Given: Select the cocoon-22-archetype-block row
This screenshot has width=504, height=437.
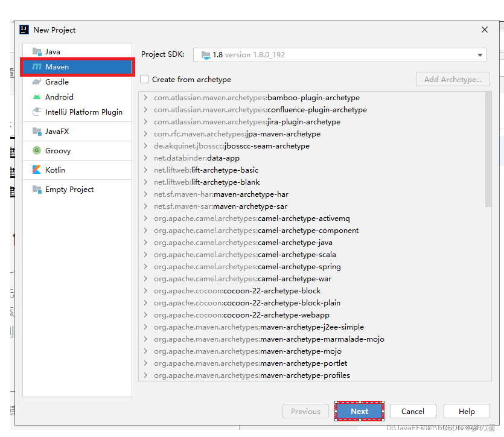Looking at the screenshot, I should (x=312, y=290).
